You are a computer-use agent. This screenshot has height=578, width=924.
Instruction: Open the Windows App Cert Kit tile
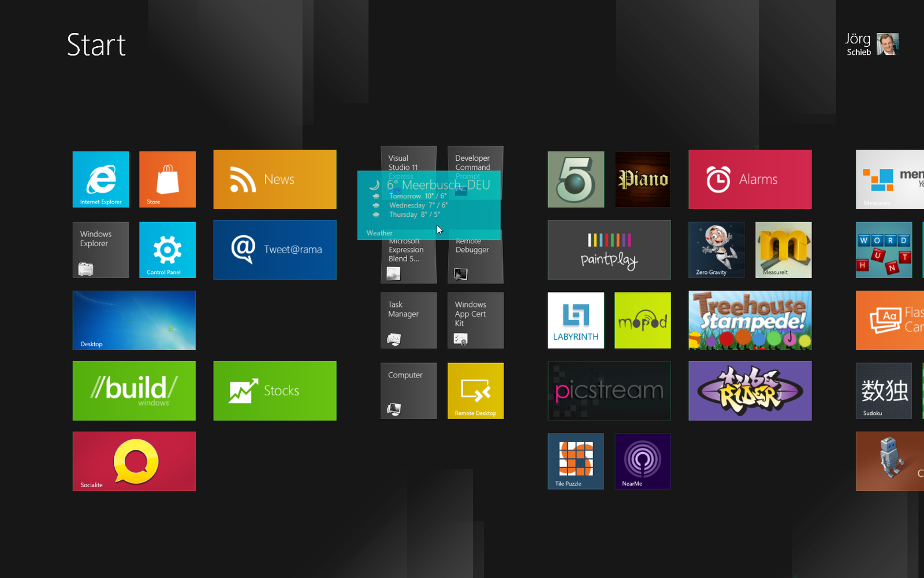(475, 320)
